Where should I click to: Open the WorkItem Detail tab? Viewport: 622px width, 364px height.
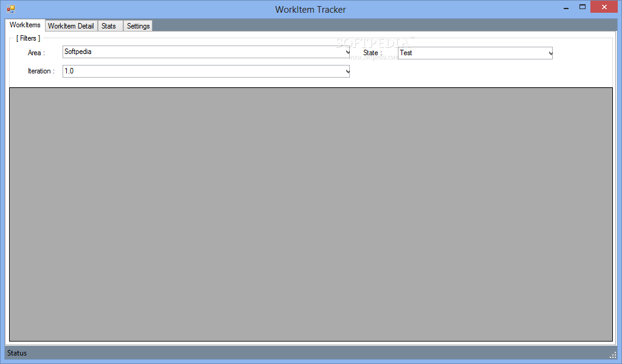point(71,25)
